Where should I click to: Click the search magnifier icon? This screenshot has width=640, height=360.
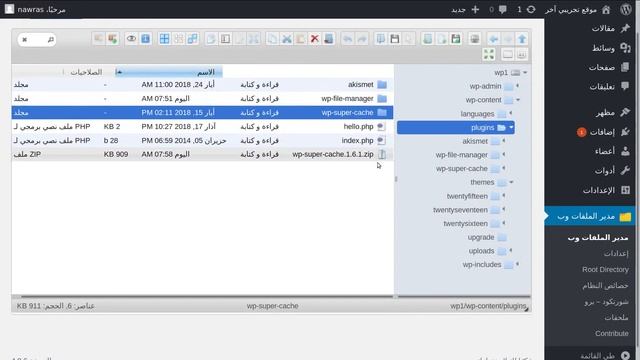click(50, 40)
